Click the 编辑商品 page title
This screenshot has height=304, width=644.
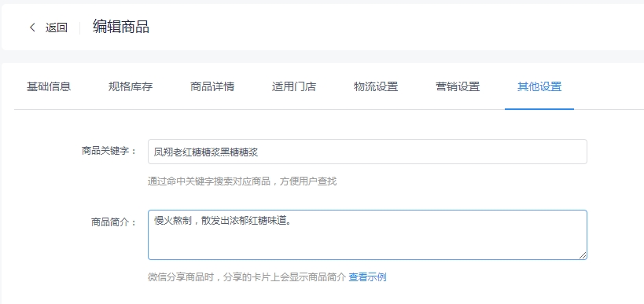click(121, 27)
